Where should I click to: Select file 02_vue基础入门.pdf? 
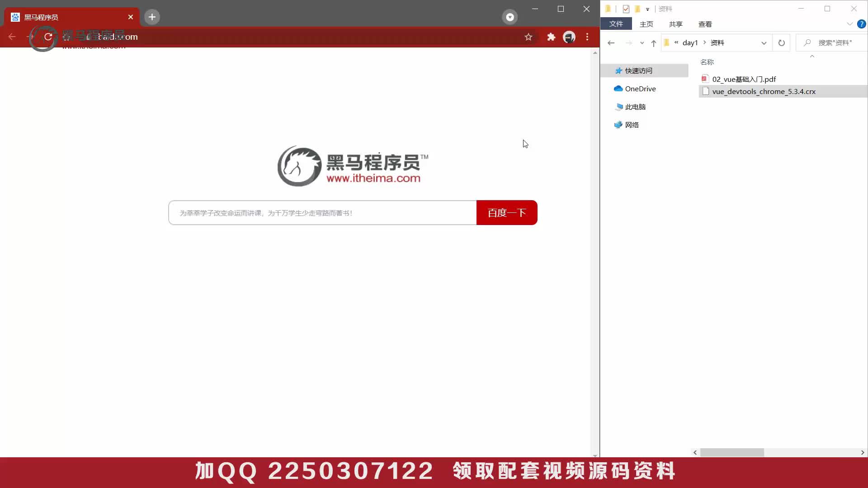744,79
